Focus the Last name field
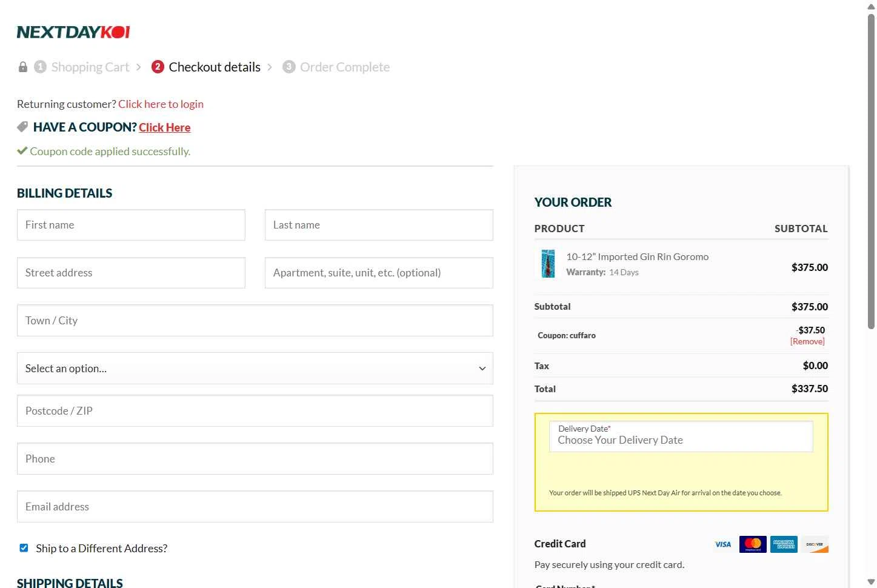 coord(379,225)
